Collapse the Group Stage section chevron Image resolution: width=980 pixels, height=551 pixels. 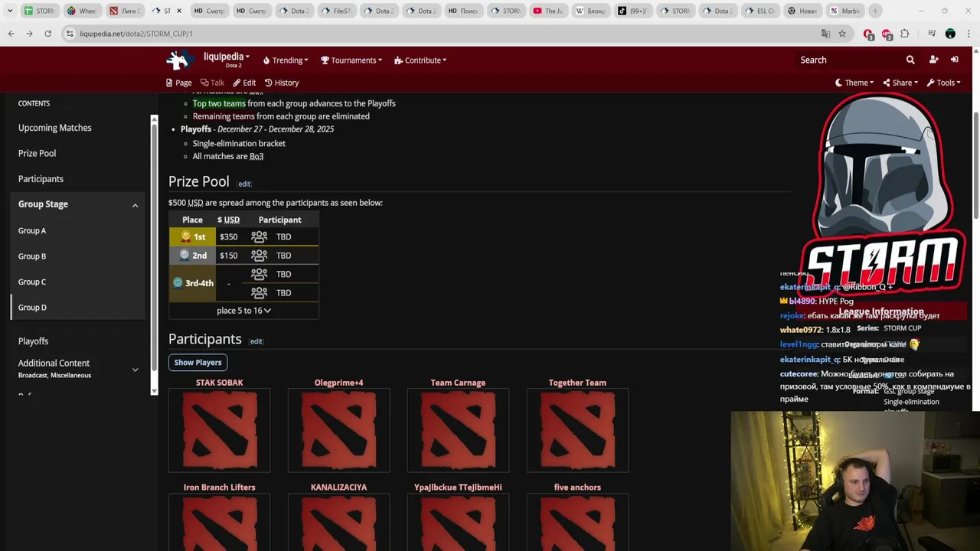[x=135, y=205]
